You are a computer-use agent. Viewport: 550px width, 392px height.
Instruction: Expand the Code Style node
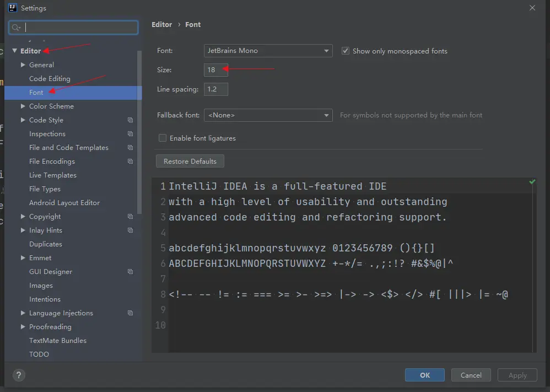pyautogui.click(x=23, y=120)
